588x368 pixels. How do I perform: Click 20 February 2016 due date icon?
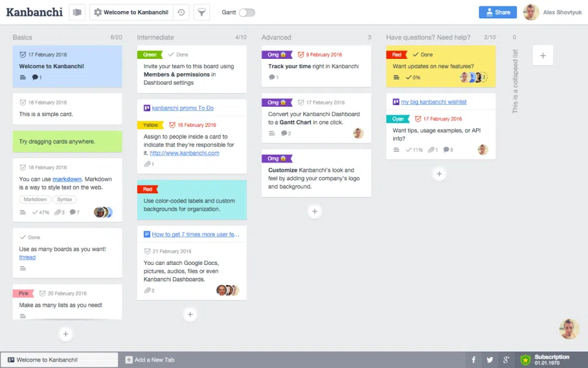tap(42, 293)
